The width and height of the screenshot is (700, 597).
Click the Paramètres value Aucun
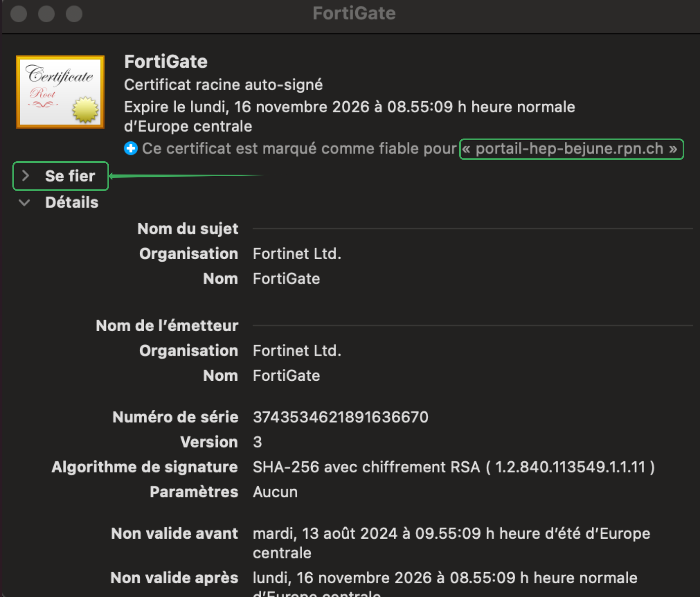point(275,492)
